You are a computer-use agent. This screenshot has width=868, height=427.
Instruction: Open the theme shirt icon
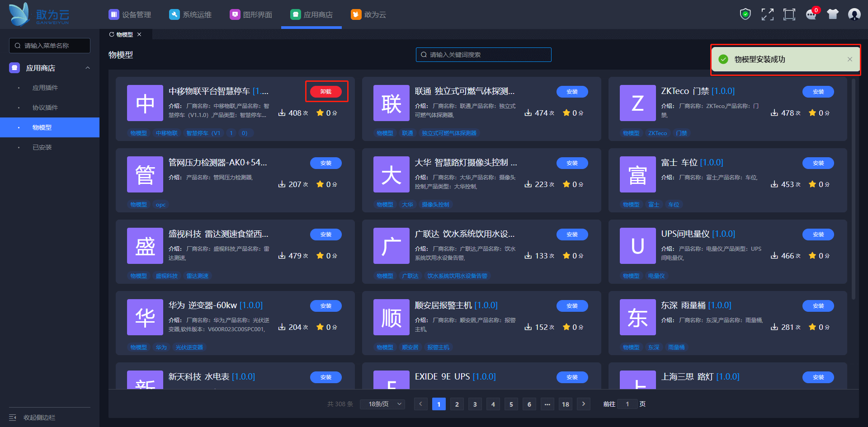tap(833, 14)
